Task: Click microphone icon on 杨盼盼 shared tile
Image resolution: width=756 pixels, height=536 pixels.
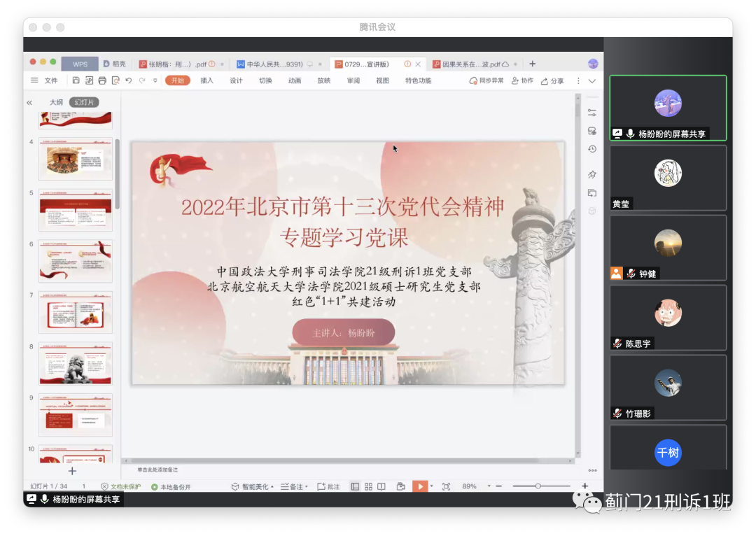Action: pyautogui.click(x=630, y=134)
